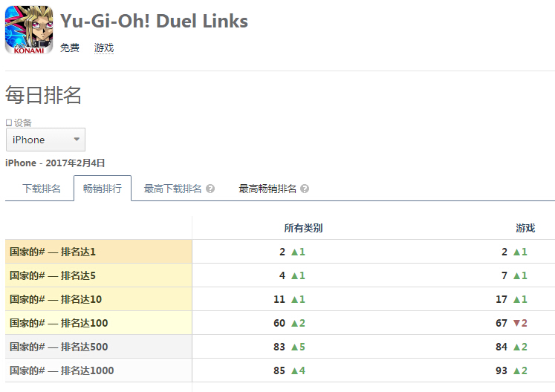Click value 84 in 游戏 column for 排名达500
The height and width of the screenshot is (392, 555).
click(x=502, y=347)
